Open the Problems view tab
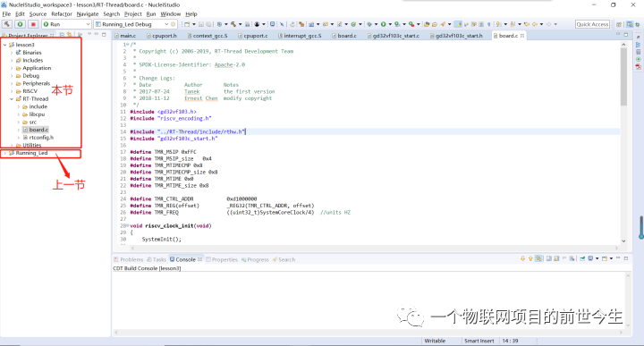This screenshot has height=346, width=644. pyautogui.click(x=129, y=259)
